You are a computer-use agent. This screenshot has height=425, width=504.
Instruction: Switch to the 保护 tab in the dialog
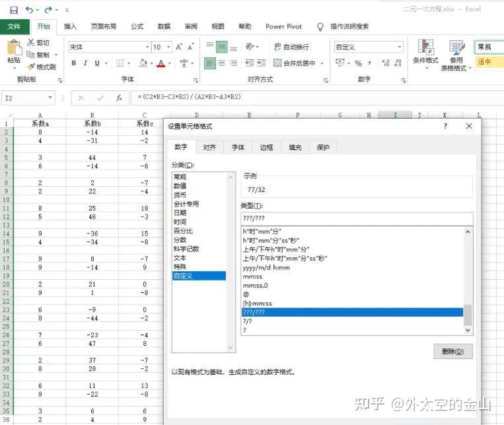click(323, 147)
